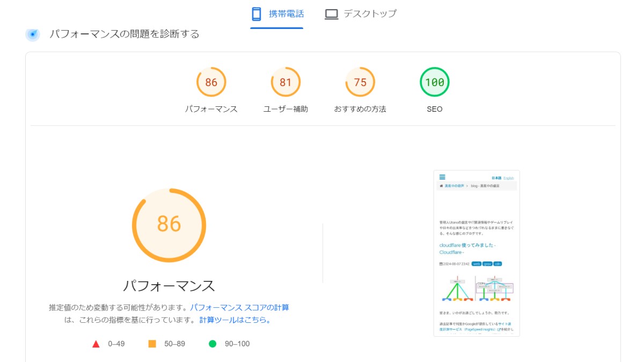The height and width of the screenshot is (362, 644).
Task: Select the green 100 SEO score gauge
Action: pos(434,82)
